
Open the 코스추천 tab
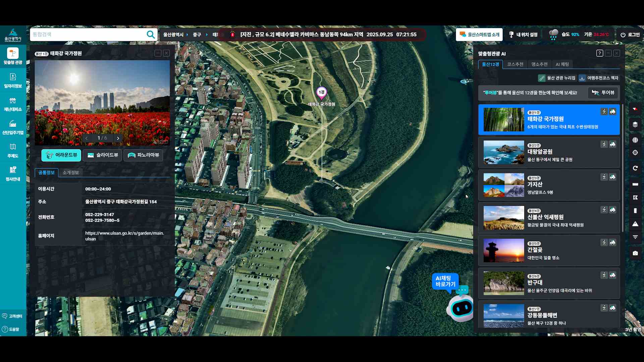[x=515, y=64]
